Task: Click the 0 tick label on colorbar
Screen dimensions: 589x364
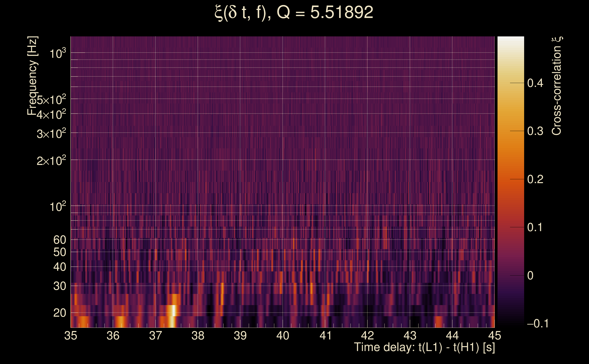Action: pos(530,276)
